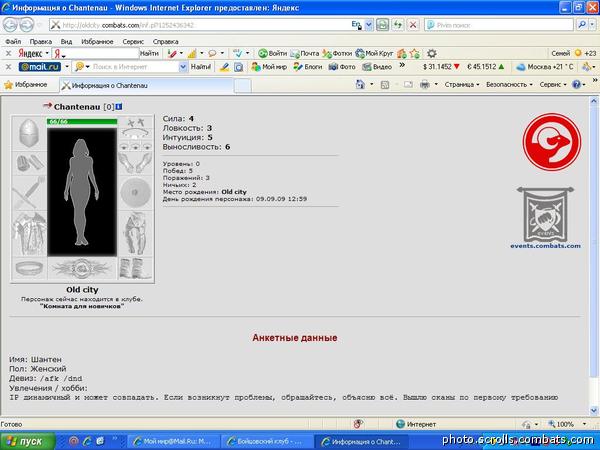The height and width of the screenshot is (450, 600).
Task: Click the green health bar
Action: [x=82, y=122]
